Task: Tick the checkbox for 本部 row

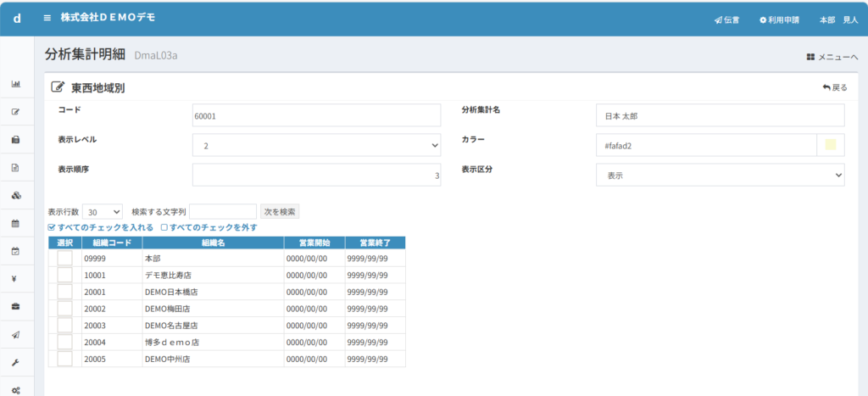Action: pyautogui.click(x=64, y=259)
